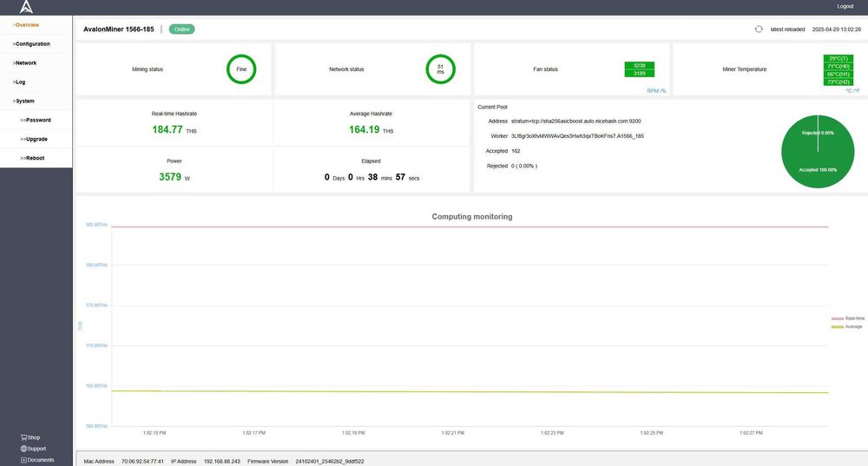Click the 184.77 real-time hashrate value
This screenshot has height=466, width=868.
[x=168, y=129]
